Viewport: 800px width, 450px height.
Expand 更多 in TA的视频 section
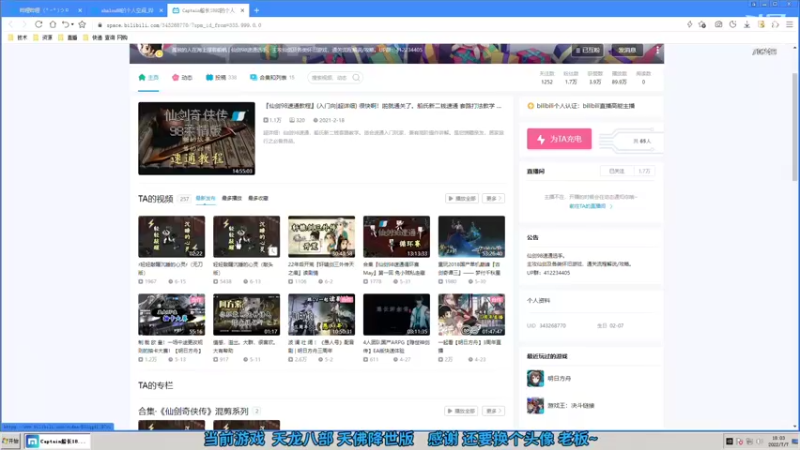(x=493, y=198)
